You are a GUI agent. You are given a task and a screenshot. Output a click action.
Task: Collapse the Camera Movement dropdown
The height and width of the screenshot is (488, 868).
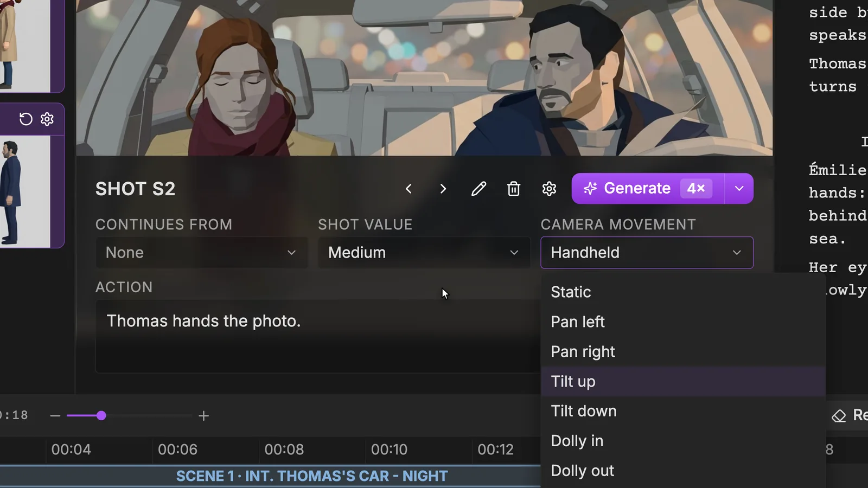pyautogui.click(x=647, y=253)
